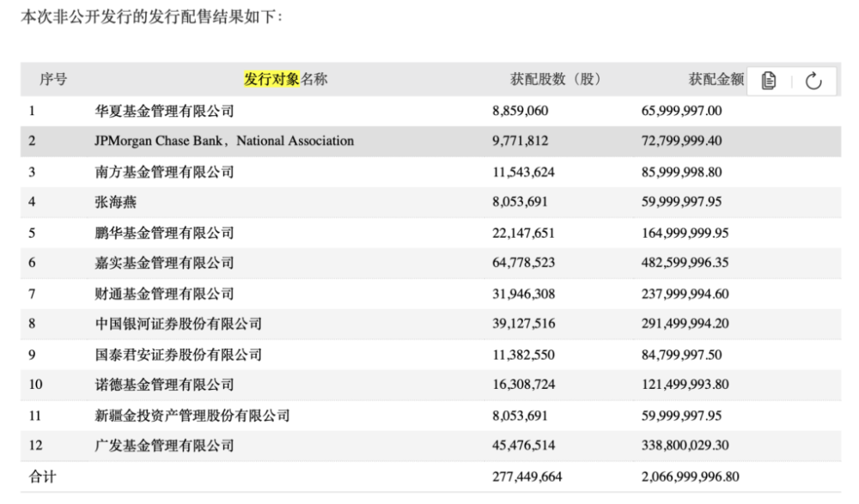Click 华夏基金管理有限公司 cell
This screenshot has height=504, width=859.
click(164, 112)
